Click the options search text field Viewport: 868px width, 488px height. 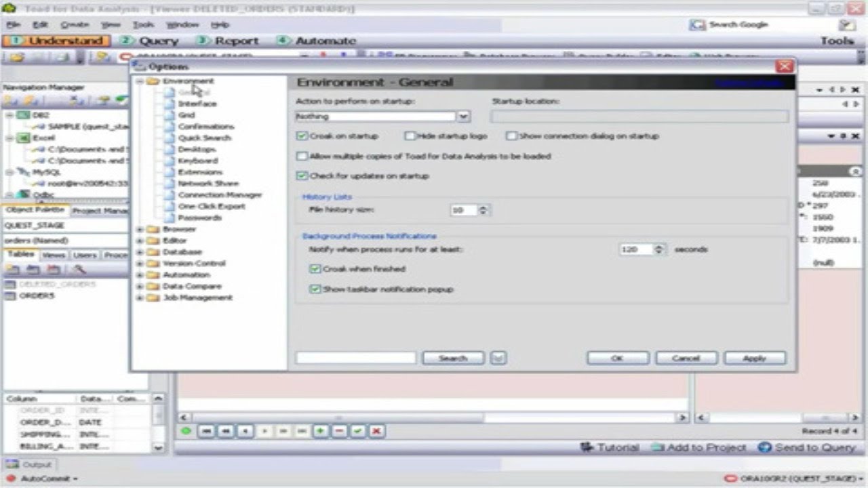point(356,358)
